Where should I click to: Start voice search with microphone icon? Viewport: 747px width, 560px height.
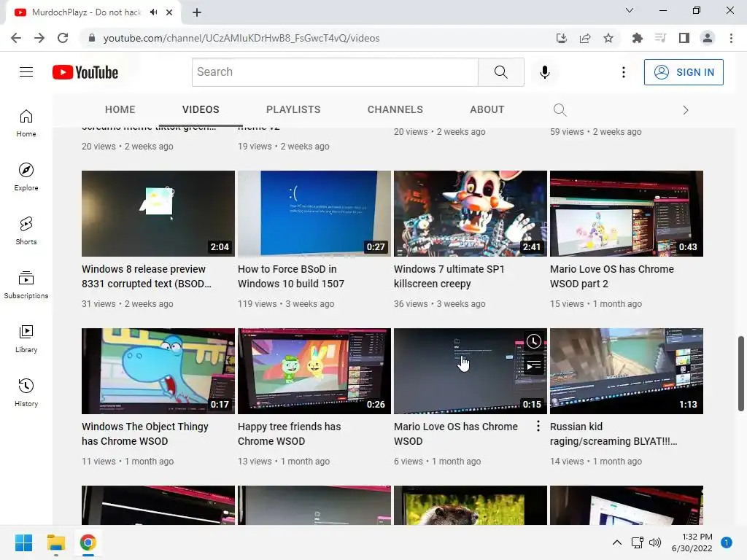tap(544, 72)
